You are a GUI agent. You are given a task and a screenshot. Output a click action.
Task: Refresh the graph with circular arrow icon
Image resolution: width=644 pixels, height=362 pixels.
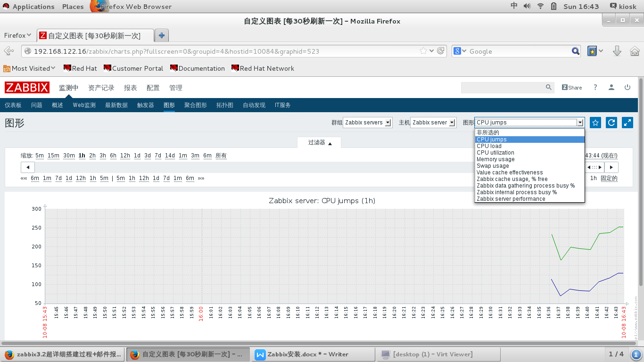coord(611,123)
